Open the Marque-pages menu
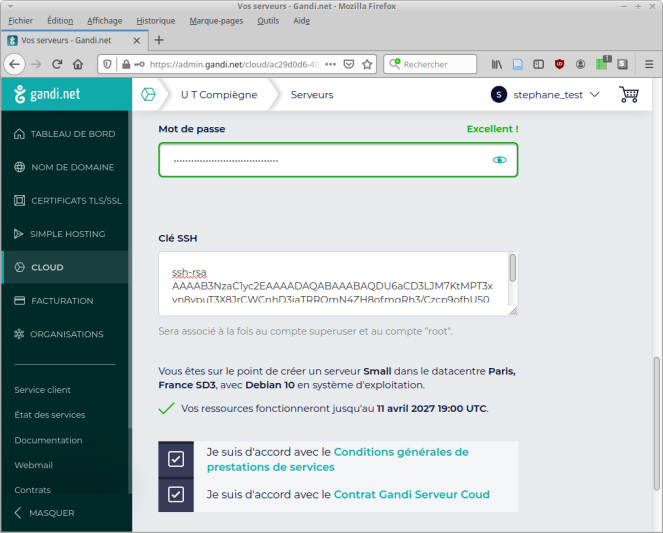 tap(216, 21)
